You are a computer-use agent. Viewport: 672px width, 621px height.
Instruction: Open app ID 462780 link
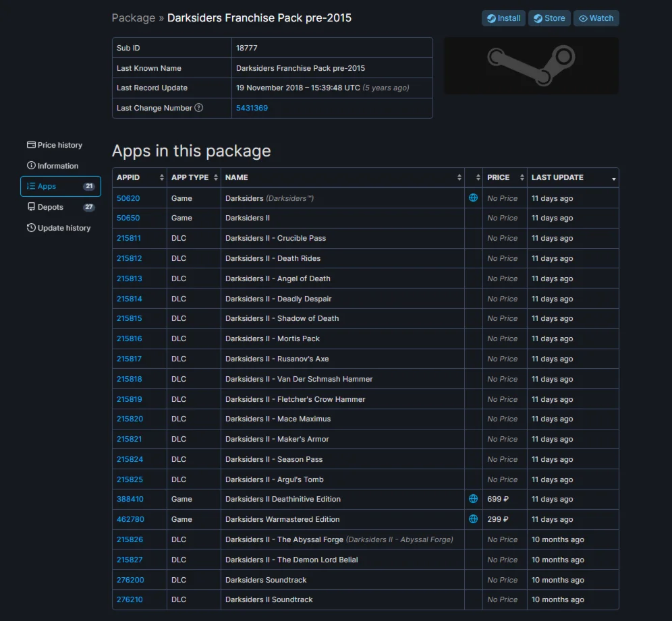pos(130,519)
